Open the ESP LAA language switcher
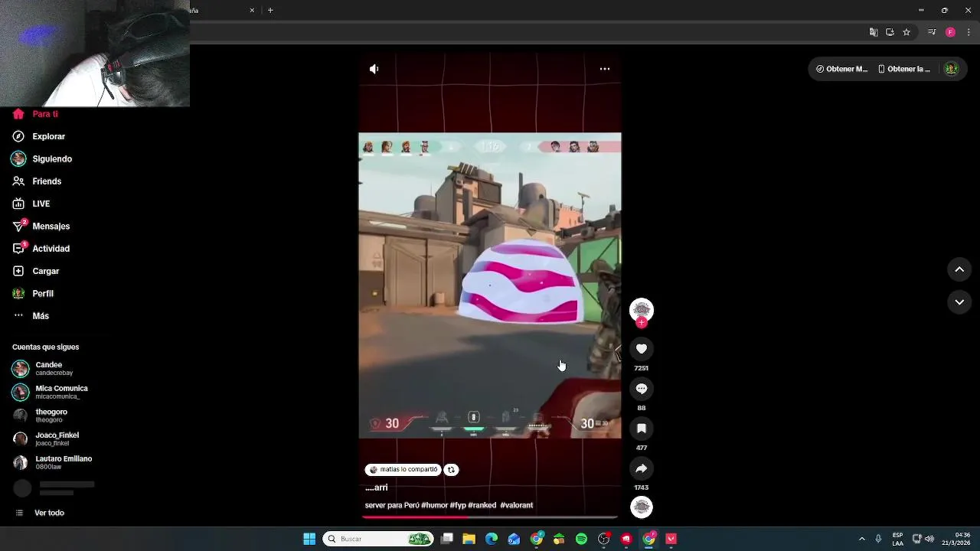980x551 pixels. pos(897,539)
